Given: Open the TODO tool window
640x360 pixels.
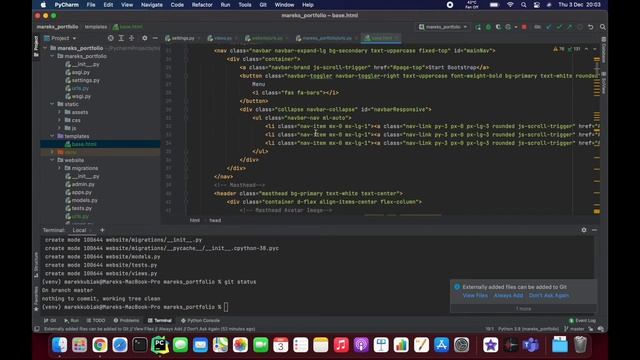Looking at the screenshot, I should pyautogui.click(x=96, y=320).
